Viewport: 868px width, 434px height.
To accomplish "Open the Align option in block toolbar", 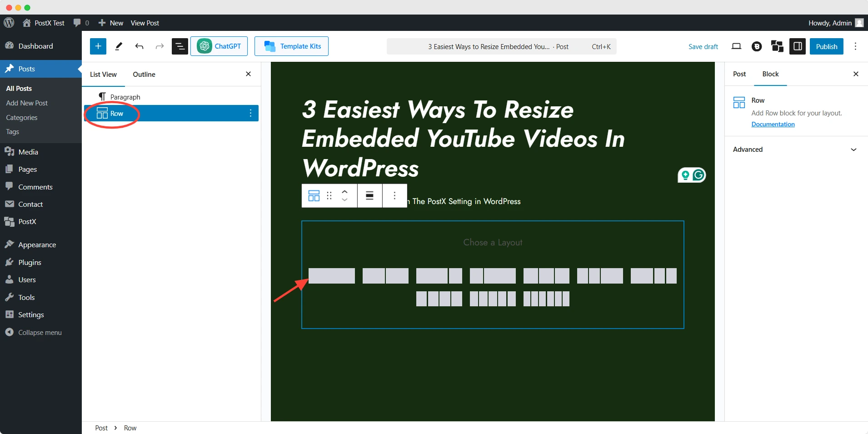I will (x=370, y=195).
